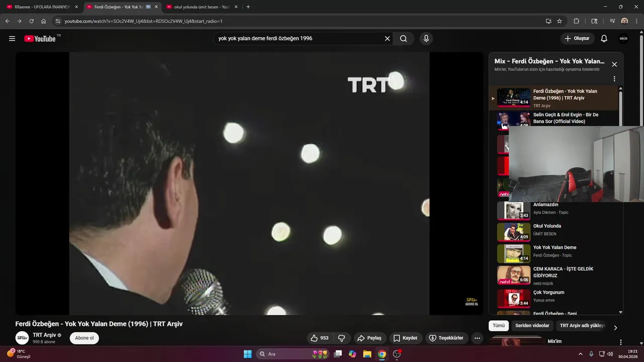Reload the page

pyautogui.click(x=31, y=21)
